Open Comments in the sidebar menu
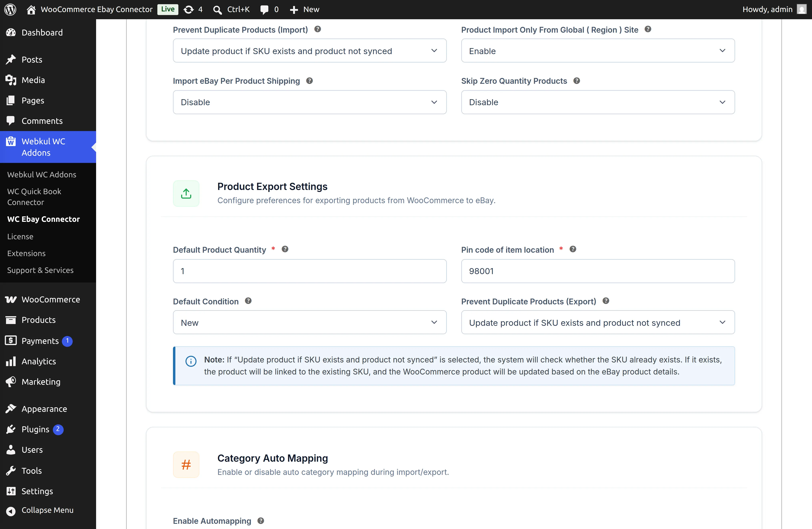 coord(48,121)
